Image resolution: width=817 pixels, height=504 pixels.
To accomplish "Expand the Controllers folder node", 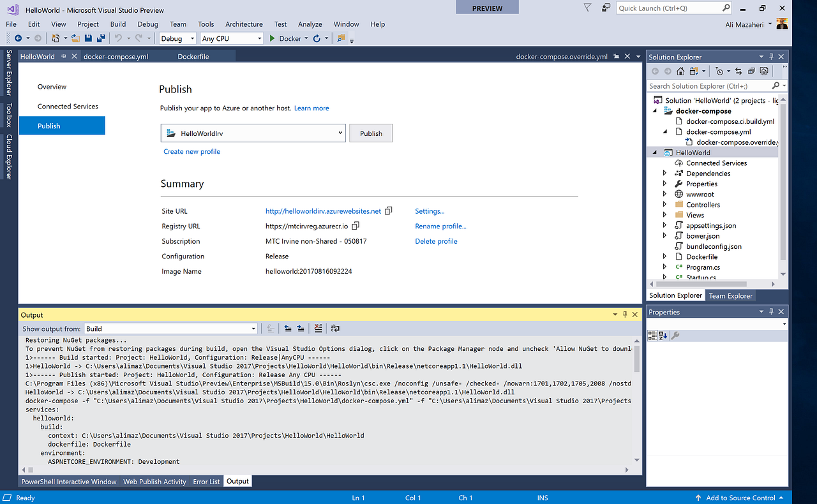I will click(664, 205).
